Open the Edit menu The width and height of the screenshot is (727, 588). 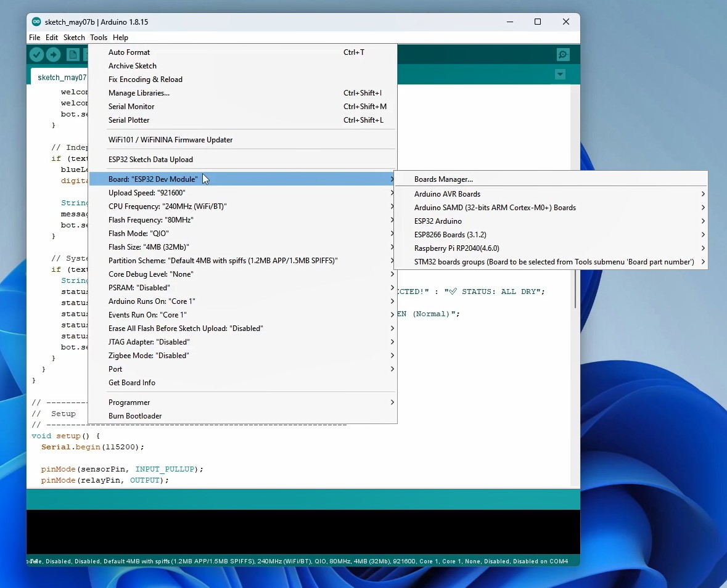[51, 38]
